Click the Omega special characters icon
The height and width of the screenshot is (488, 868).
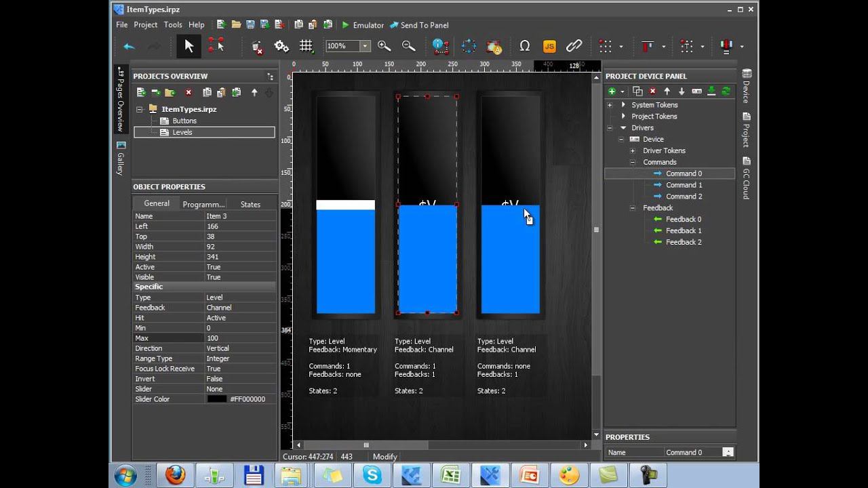click(x=524, y=46)
